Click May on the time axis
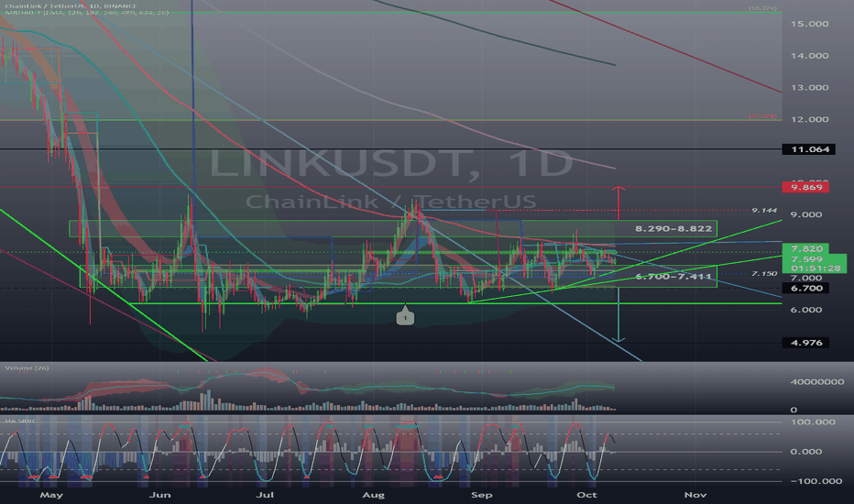Viewport: 854px width, 504px height. (51, 495)
